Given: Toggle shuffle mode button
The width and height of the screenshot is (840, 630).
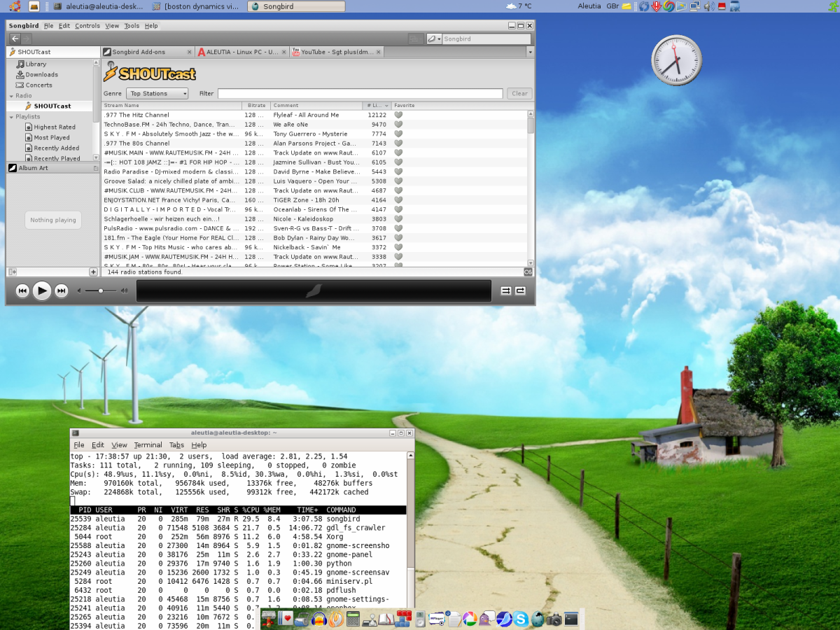Looking at the screenshot, I should [x=505, y=290].
